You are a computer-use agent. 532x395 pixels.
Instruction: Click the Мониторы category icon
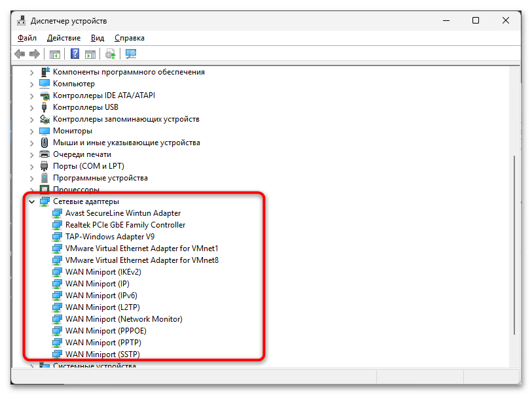click(x=44, y=131)
